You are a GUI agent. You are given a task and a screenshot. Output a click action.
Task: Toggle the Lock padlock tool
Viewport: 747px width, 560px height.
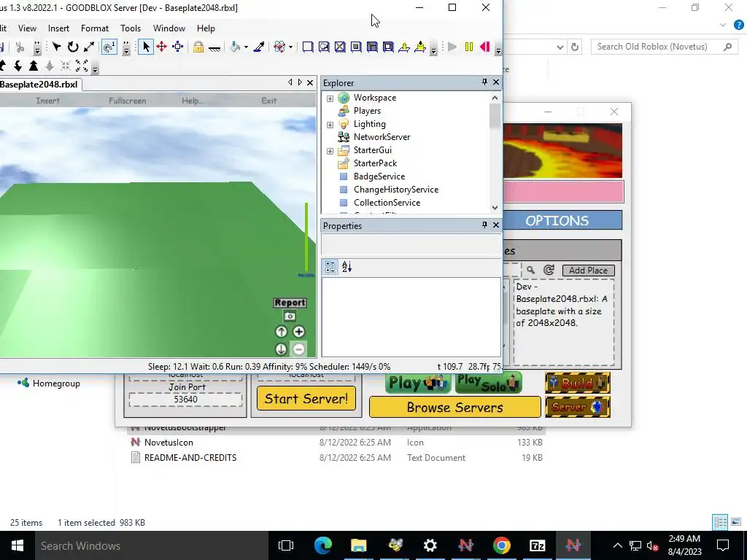[x=198, y=47]
